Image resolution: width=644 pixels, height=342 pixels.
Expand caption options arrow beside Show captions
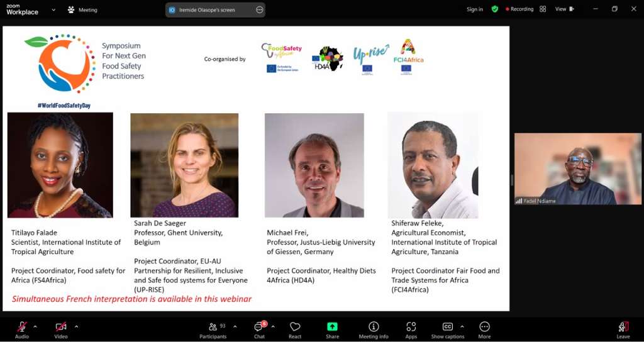point(462,327)
